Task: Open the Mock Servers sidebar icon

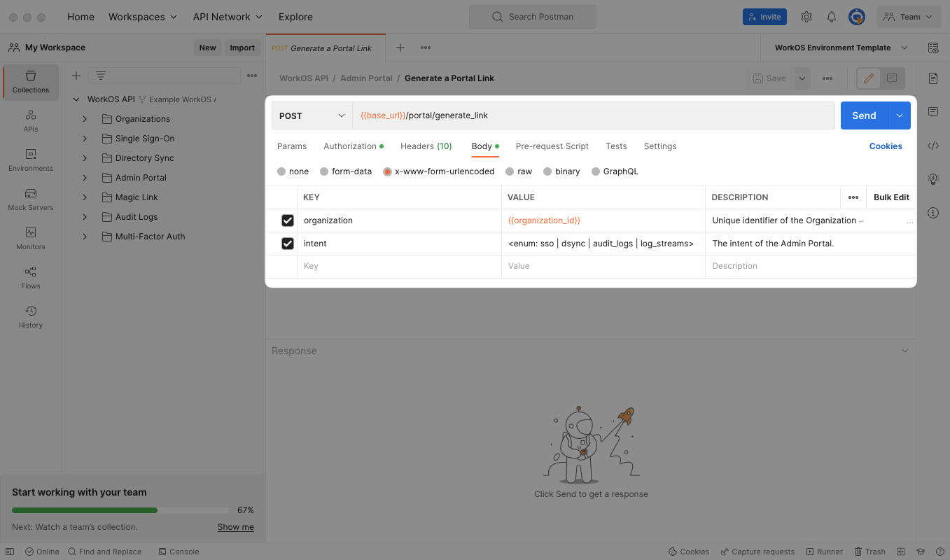Action: coord(31,199)
